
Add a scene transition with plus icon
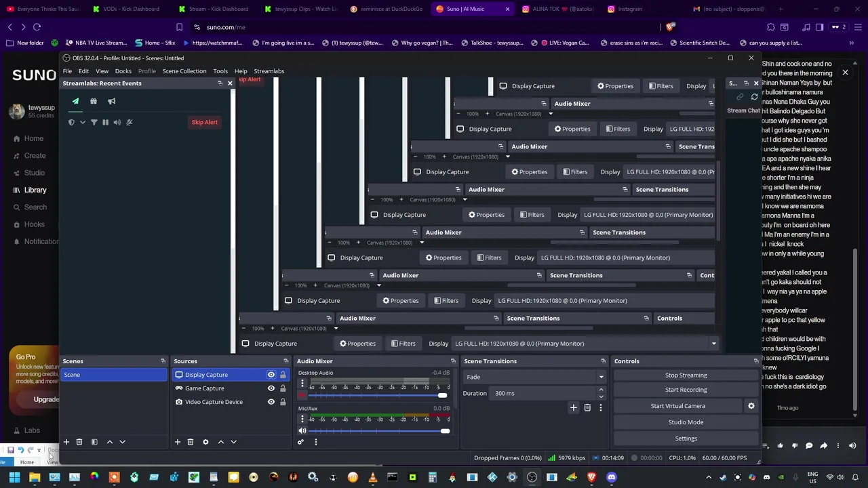574,407
